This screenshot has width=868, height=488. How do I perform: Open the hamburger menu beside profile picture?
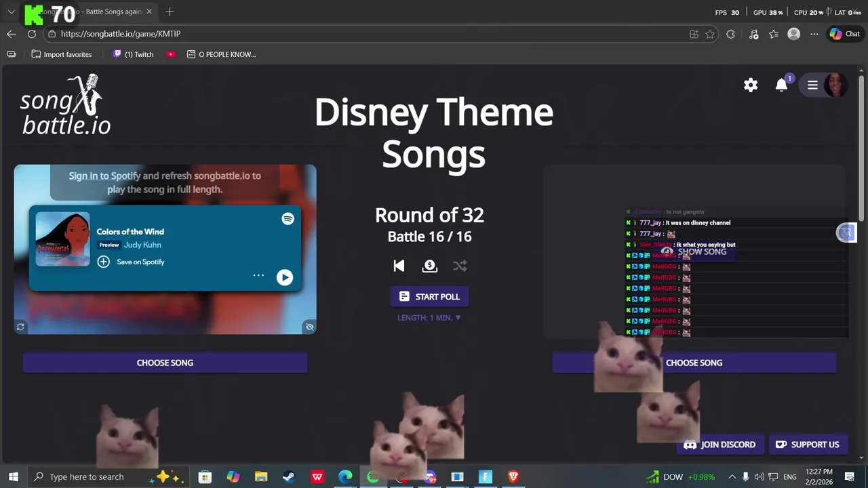812,85
